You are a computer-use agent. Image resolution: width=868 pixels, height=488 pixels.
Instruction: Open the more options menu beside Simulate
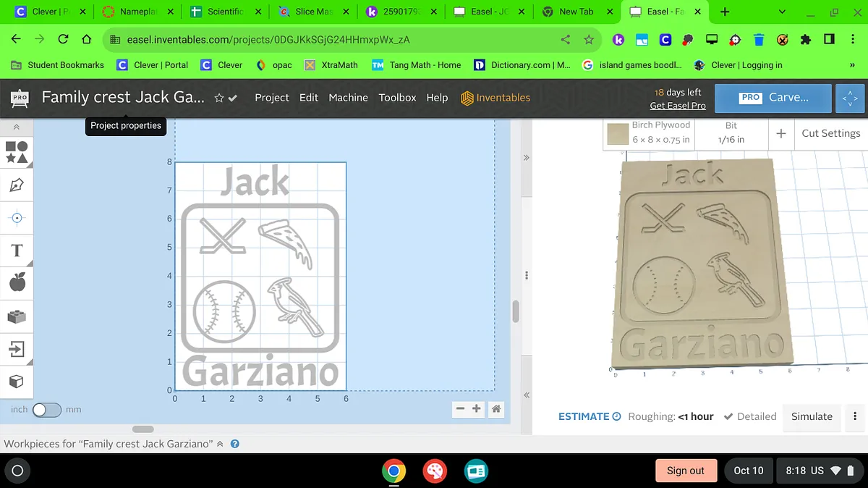855,416
